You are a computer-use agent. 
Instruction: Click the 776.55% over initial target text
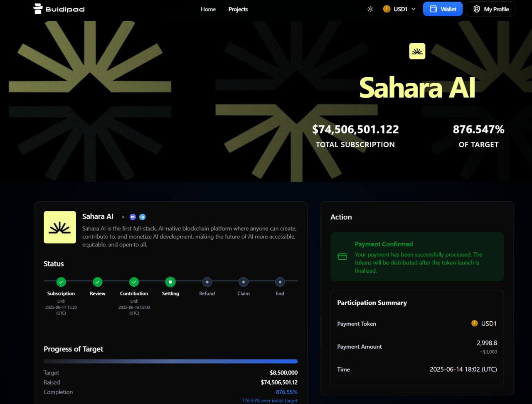click(x=270, y=401)
